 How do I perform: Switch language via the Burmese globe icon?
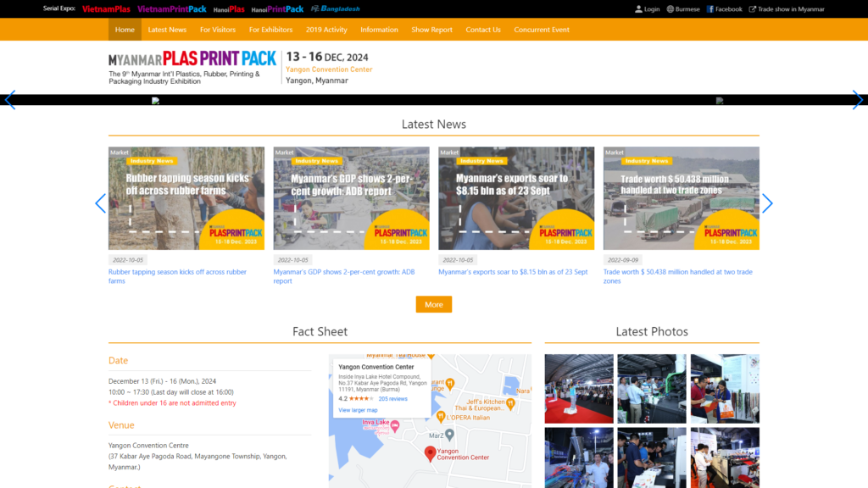pos(670,8)
